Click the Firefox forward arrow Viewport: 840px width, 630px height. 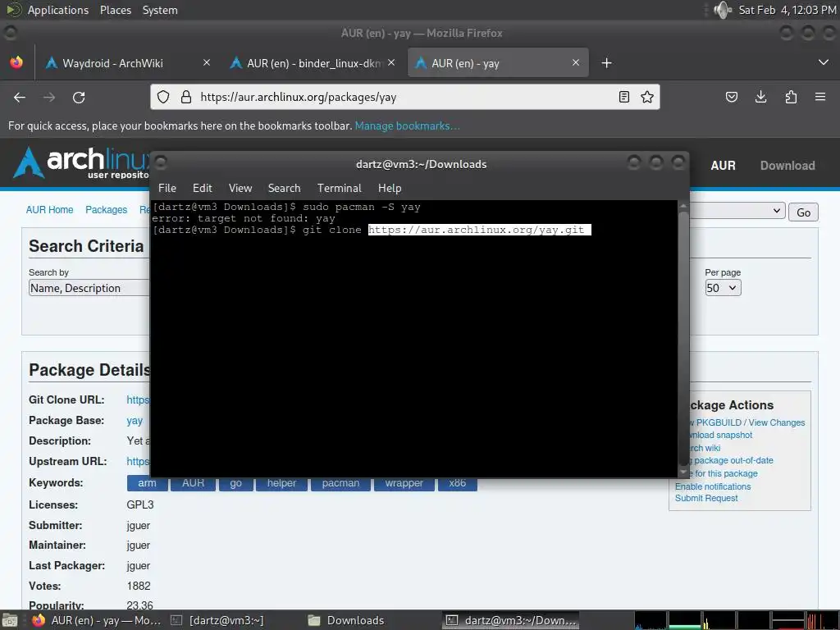pos(49,98)
